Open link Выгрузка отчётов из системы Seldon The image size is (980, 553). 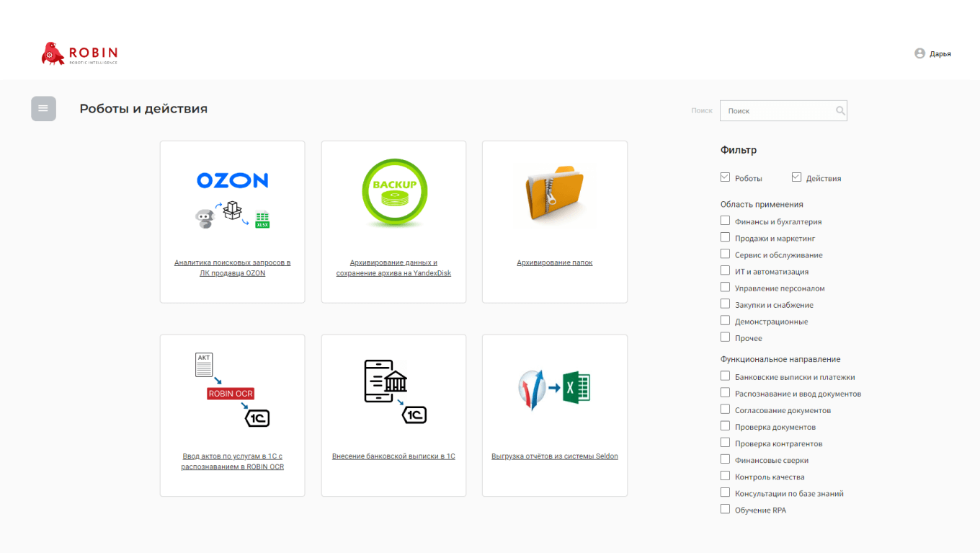554,456
